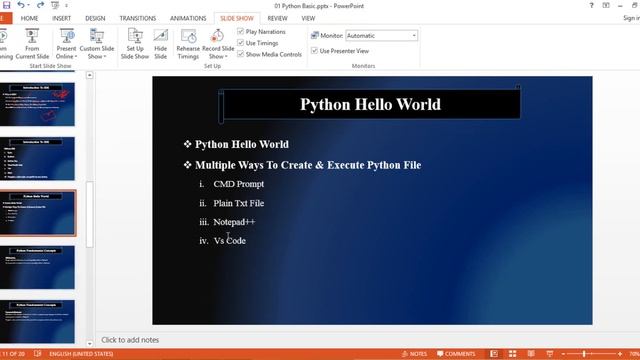Click the thumbnail pane scroll up arrow
Viewport: 640px width, 360px height.
pos(90,75)
